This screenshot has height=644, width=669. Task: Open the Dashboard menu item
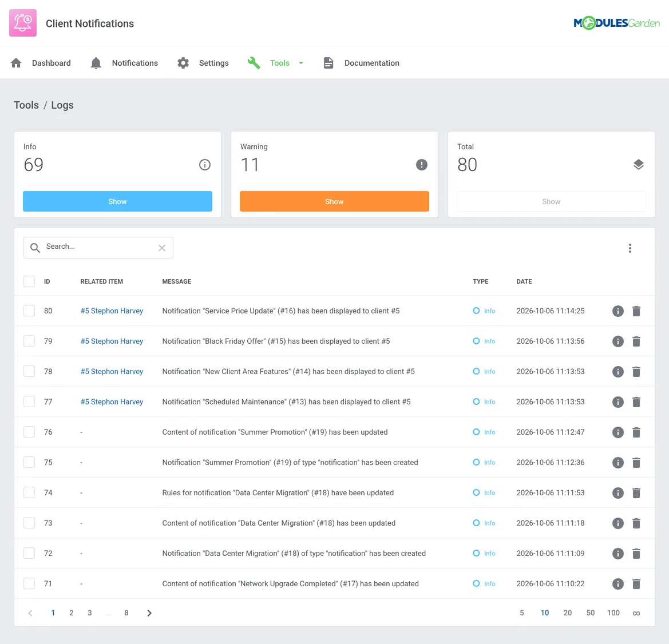pyautogui.click(x=51, y=63)
